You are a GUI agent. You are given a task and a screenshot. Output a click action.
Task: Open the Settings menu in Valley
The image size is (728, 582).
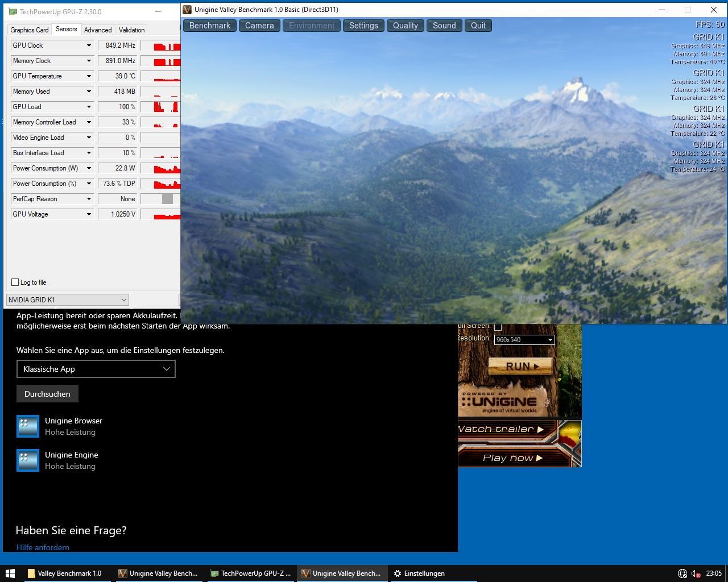363,26
